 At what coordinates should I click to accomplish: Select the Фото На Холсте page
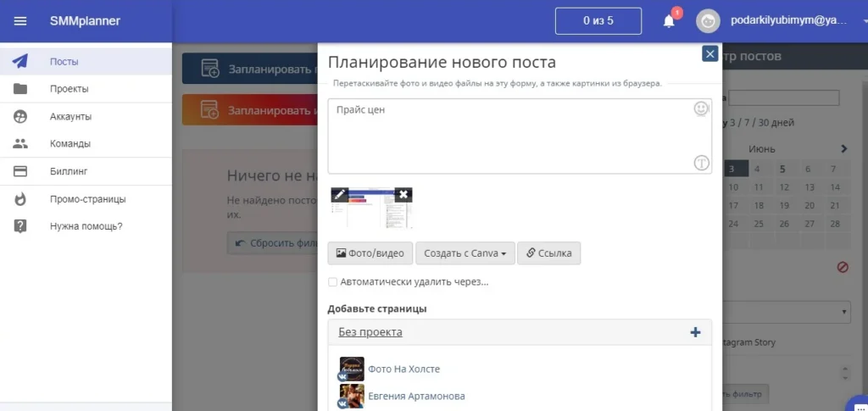404,369
